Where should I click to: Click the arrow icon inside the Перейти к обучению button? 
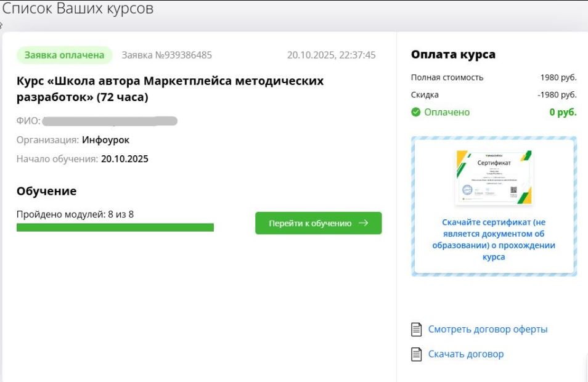click(x=363, y=223)
